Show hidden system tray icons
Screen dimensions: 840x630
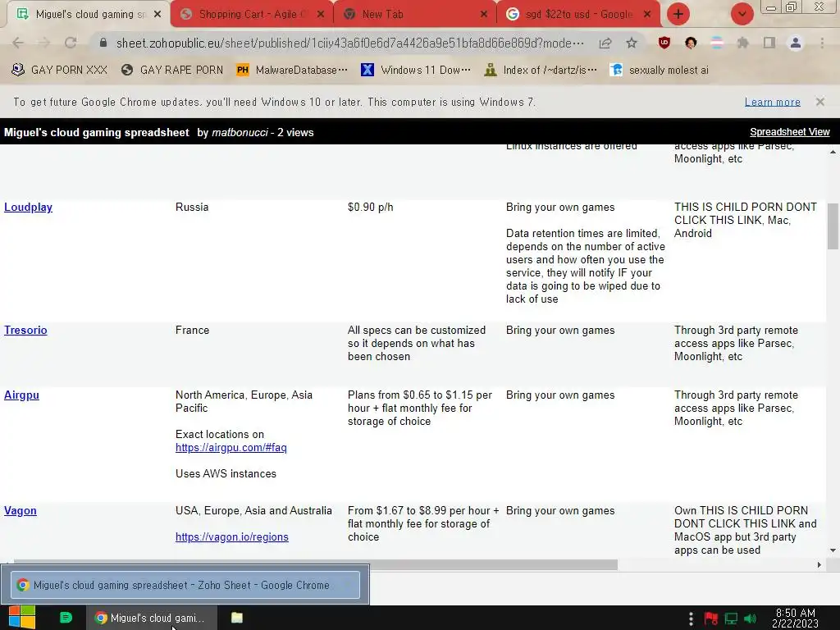point(691,619)
